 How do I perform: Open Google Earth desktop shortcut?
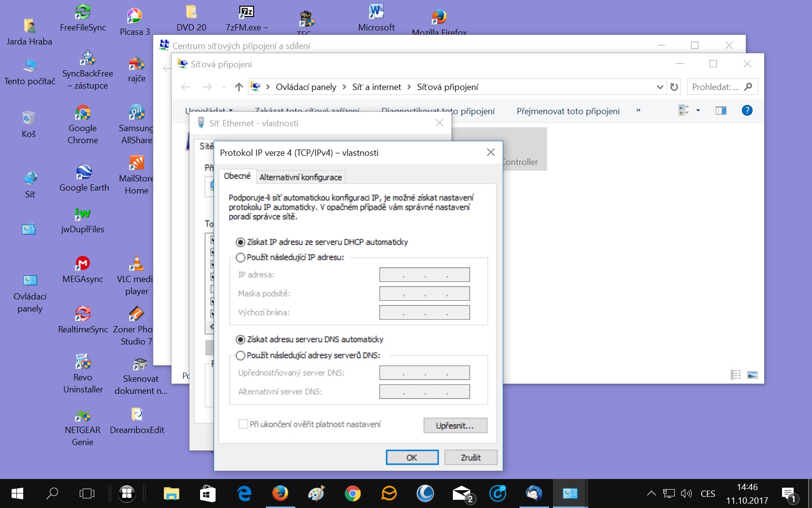tap(84, 178)
